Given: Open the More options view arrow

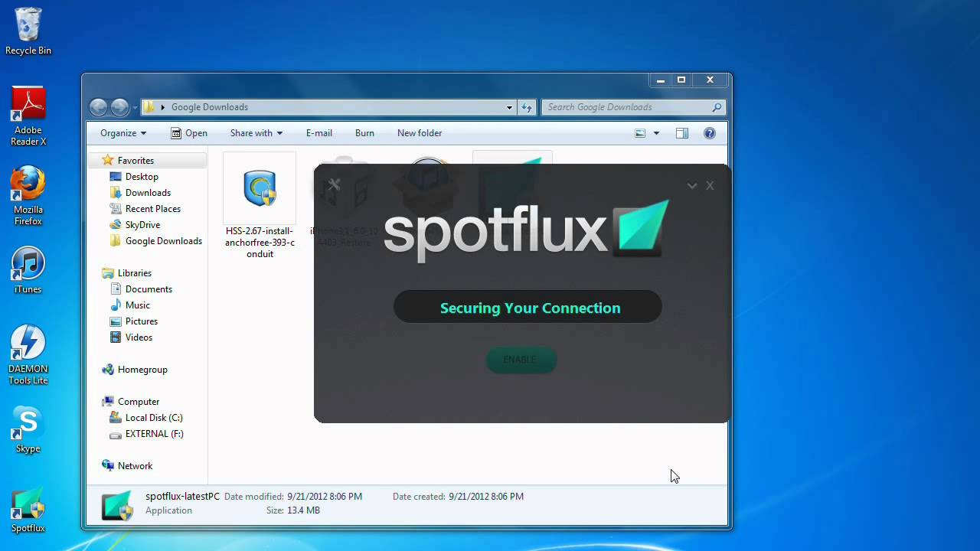Looking at the screenshot, I should pos(656,133).
